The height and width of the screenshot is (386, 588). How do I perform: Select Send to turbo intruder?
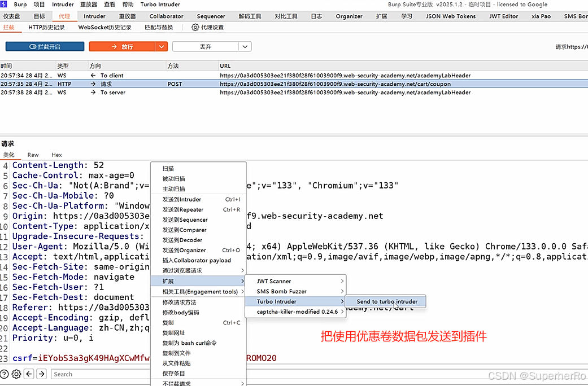(386, 301)
